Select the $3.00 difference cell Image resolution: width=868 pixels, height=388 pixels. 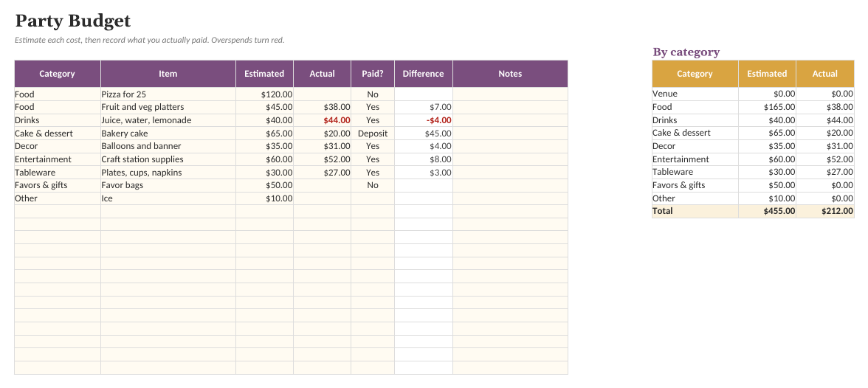[423, 173]
